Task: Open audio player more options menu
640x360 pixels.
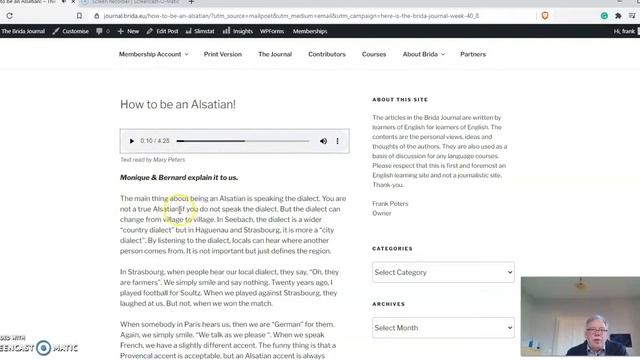Action: pos(337,141)
